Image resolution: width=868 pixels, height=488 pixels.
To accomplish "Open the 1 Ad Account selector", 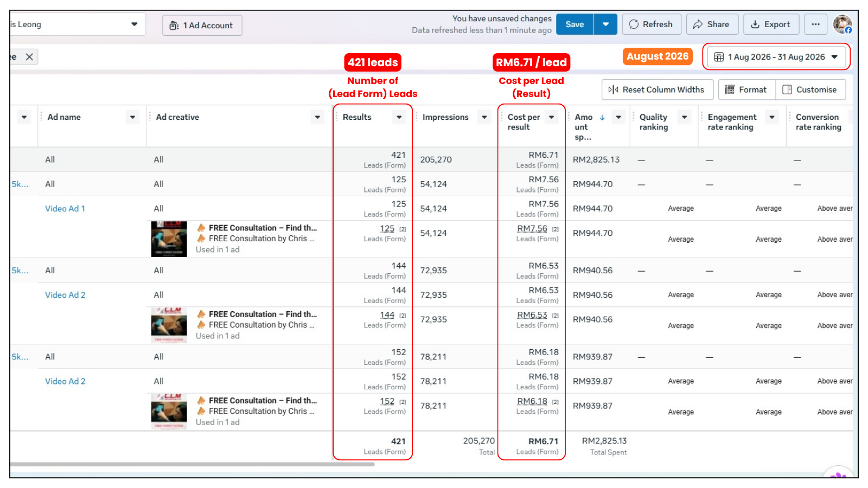I will 202,25.
